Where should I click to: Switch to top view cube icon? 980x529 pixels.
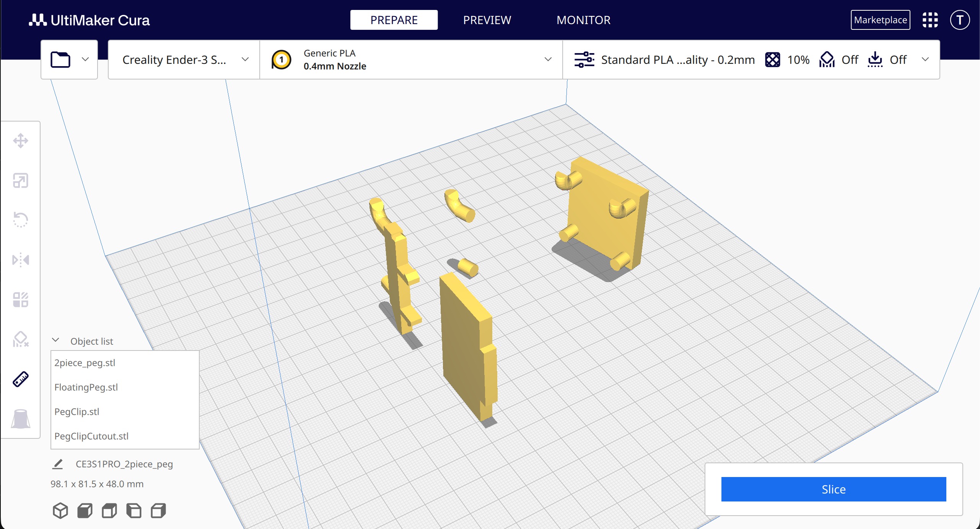click(x=109, y=511)
